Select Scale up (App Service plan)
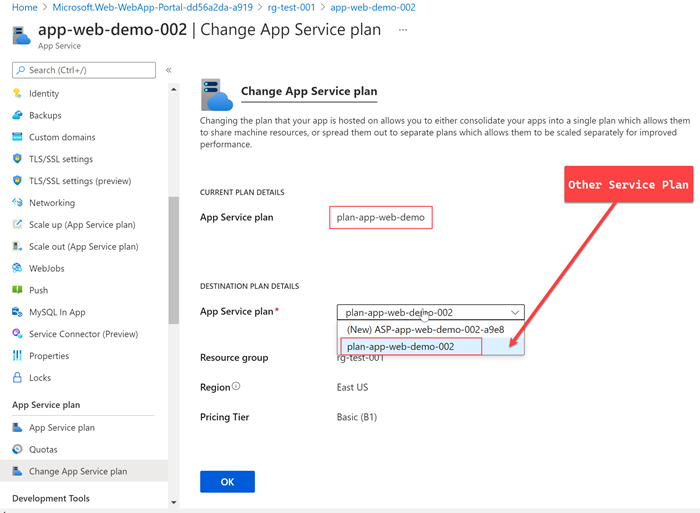700x513 pixels. (x=82, y=225)
